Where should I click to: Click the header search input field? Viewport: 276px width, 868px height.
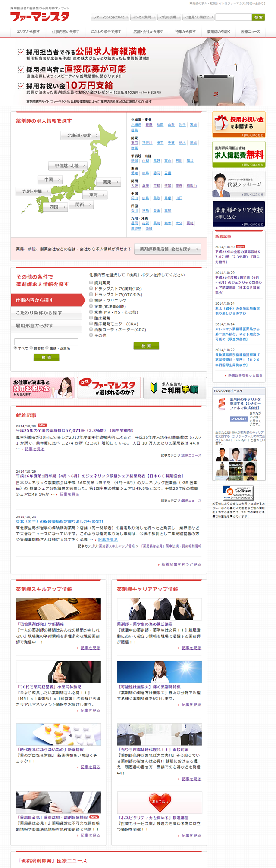[233, 17]
